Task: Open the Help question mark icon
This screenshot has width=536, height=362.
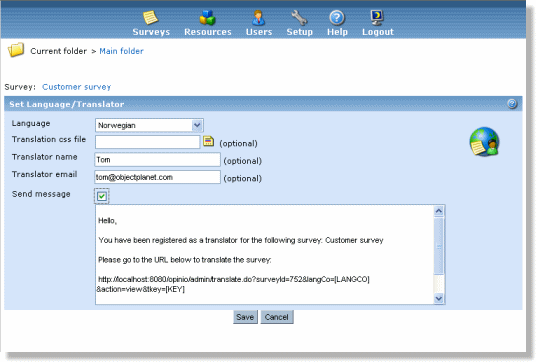Action: tap(337, 17)
